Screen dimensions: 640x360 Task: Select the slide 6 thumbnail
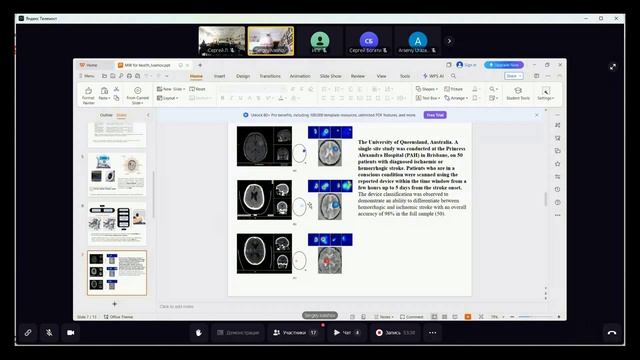(117, 224)
